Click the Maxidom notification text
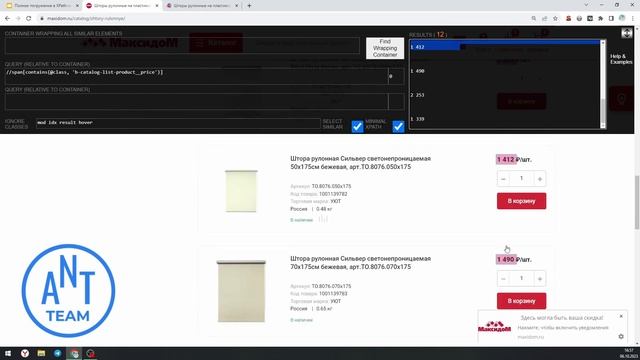This screenshot has width=640, height=360. coord(562,327)
